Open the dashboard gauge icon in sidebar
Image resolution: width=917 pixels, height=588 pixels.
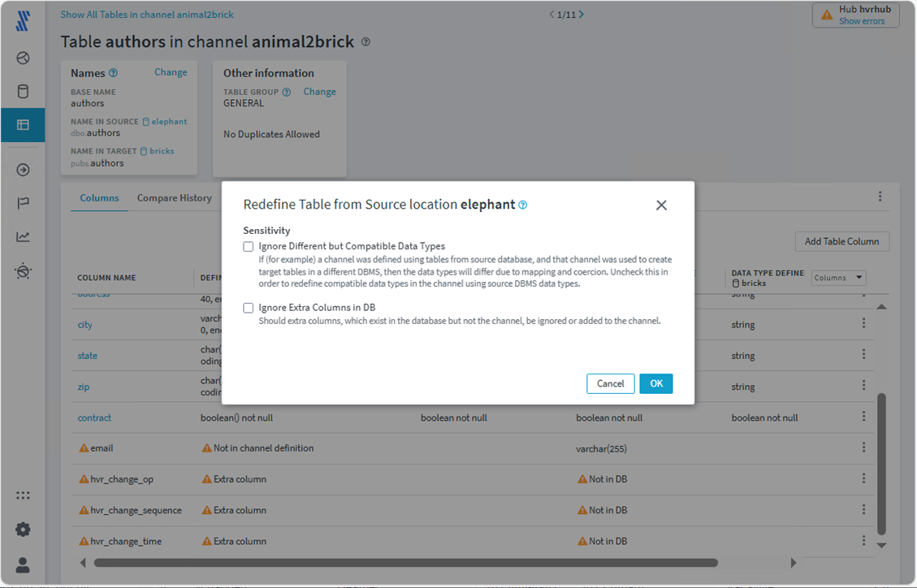coord(23,58)
